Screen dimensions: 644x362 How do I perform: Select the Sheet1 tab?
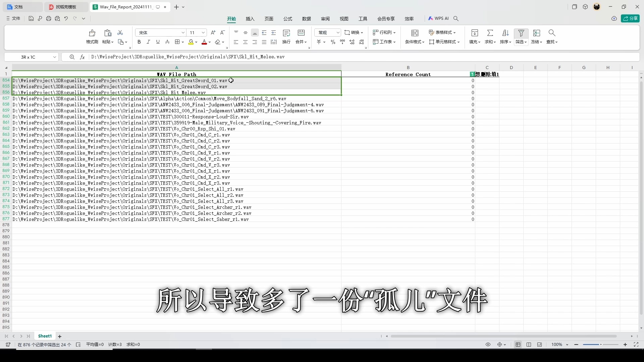45,336
